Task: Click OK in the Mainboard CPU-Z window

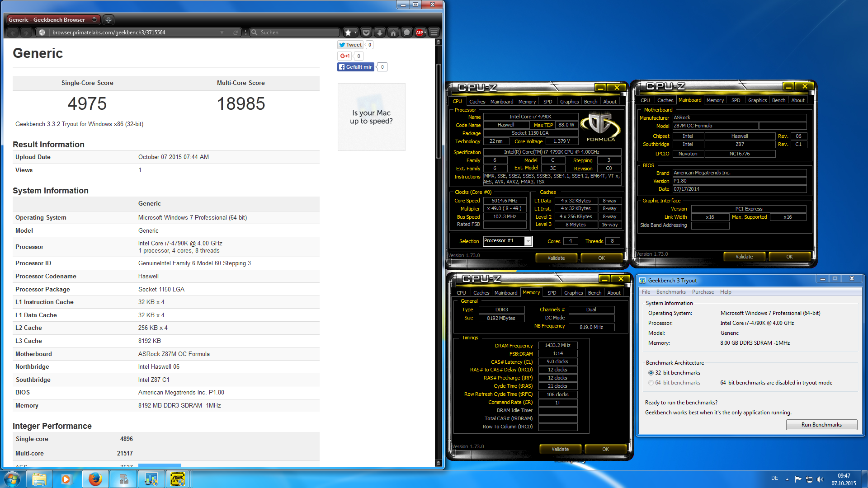Action: tap(789, 257)
